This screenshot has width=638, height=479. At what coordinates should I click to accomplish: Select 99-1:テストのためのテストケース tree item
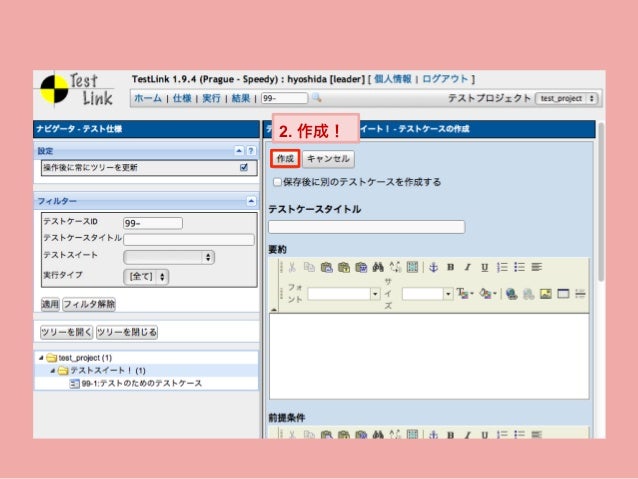click(142, 383)
